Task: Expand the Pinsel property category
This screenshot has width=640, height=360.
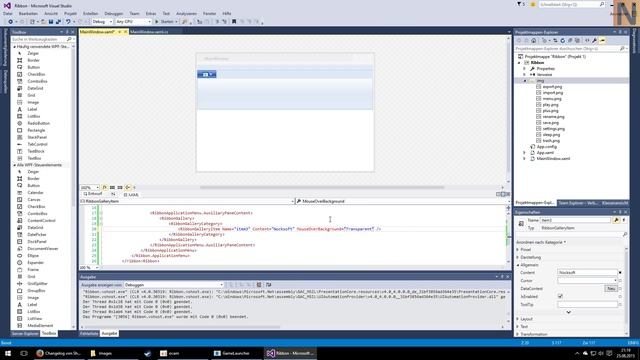Action: pos(518,249)
